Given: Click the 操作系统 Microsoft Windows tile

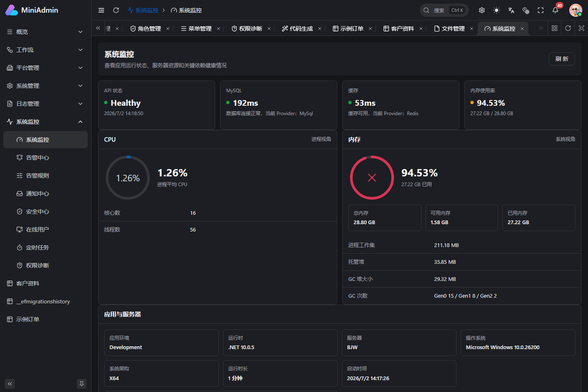Looking at the screenshot, I should pyautogui.click(x=518, y=343).
